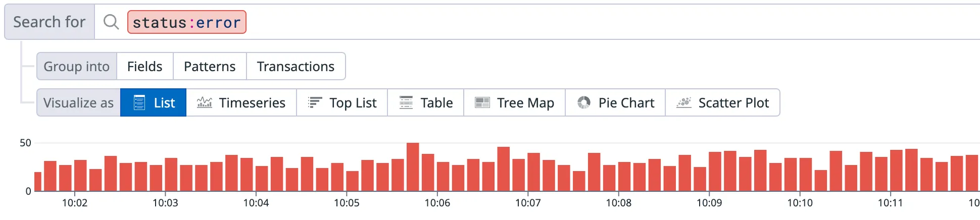Click the tallest histogram bar before 10:06

[413, 168]
